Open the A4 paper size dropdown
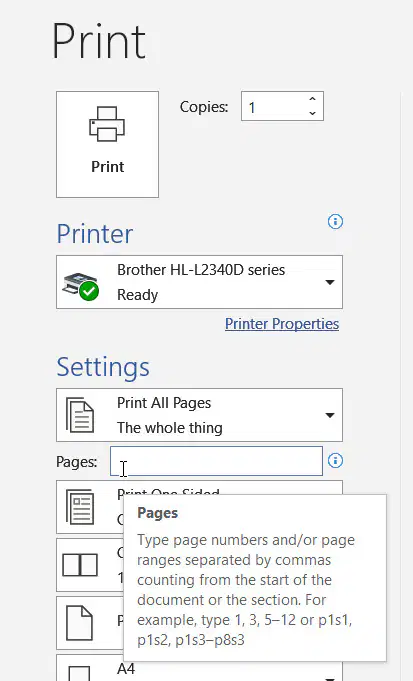Screen dimensions: 413x681 tap(199, 668)
